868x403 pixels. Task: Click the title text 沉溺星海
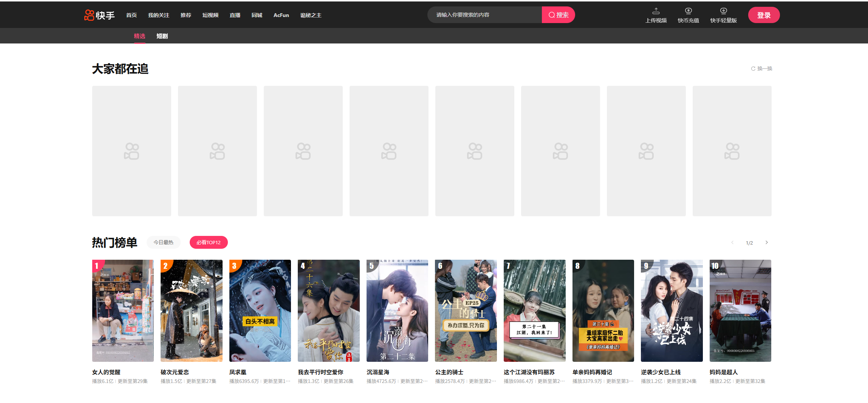click(378, 372)
